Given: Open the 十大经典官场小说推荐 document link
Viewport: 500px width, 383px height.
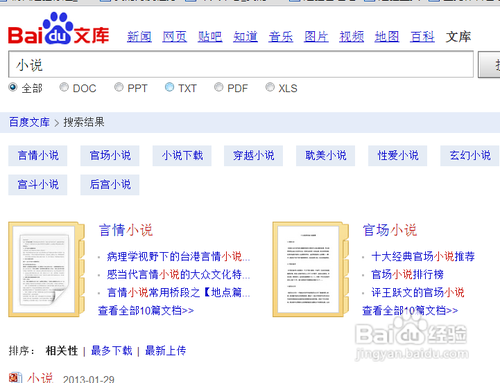Looking at the screenshot, I should 423,256.
